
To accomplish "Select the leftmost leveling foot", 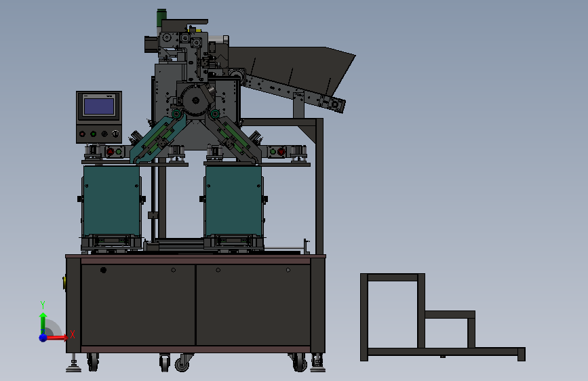I will pyautogui.click(x=73, y=365).
